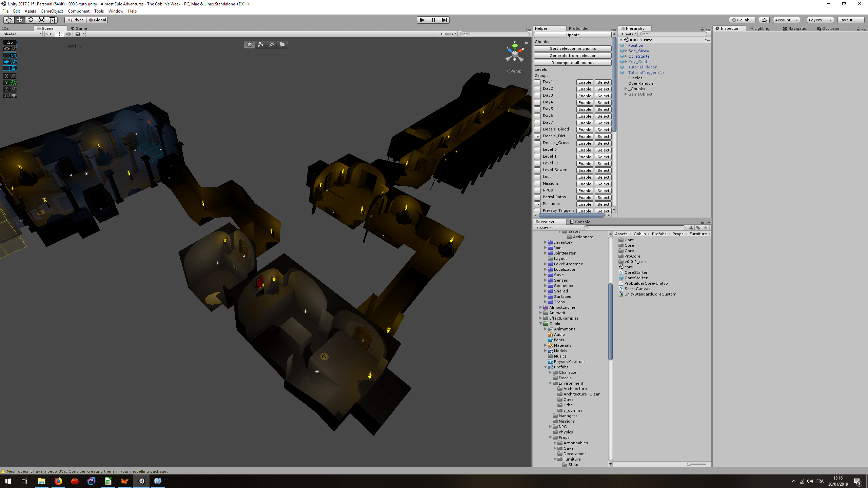
Task: Open the Shaded draw mode dropdown
Action: pos(22,34)
